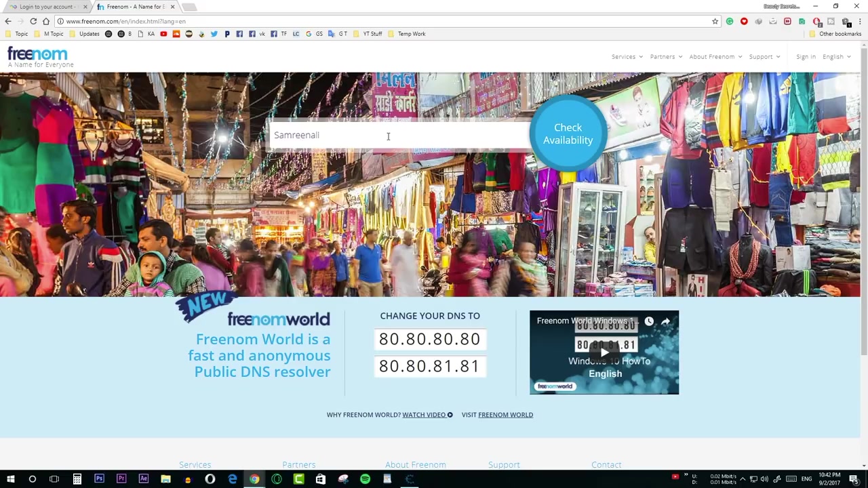This screenshot has width=868, height=488.
Task: Open YouTube bookmark icon
Action: (163, 34)
